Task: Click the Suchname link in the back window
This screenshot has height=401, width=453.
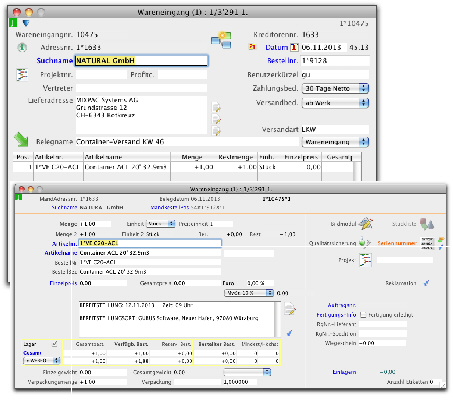Action: click(x=55, y=61)
